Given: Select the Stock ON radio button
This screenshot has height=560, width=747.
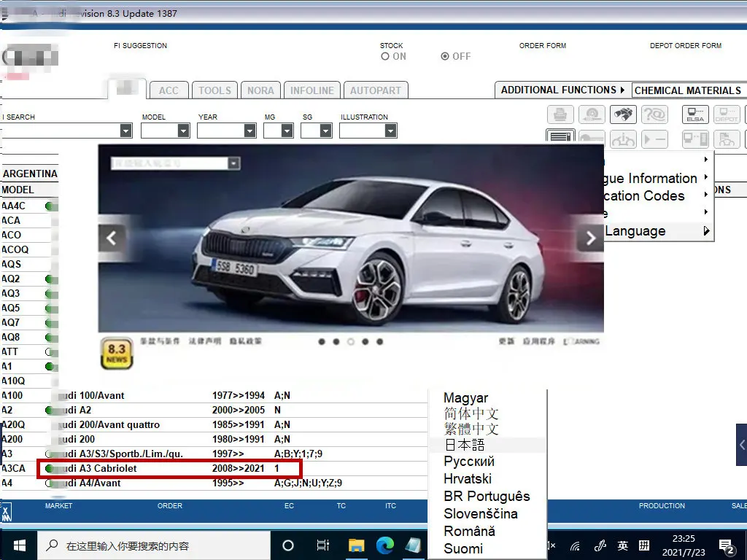Looking at the screenshot, I should (x=385, y=56).
